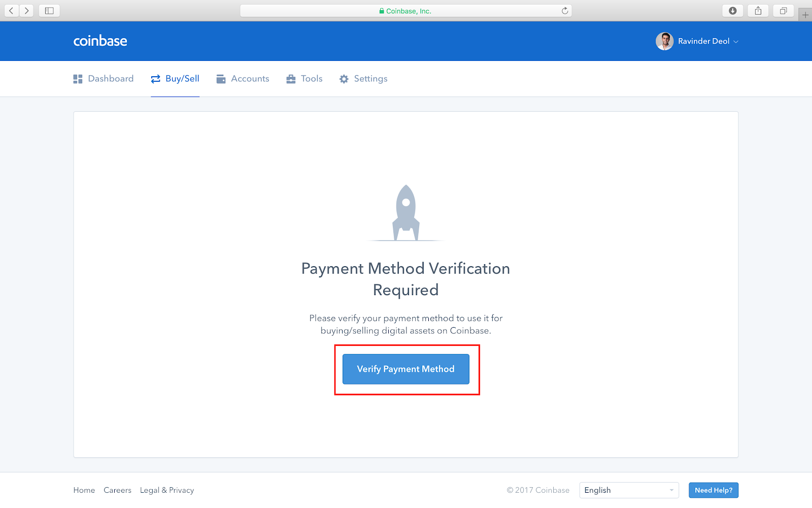812x508 pixels.
Task: Click Ravinder Deol's profile avatar
Action: click(664, 41)
